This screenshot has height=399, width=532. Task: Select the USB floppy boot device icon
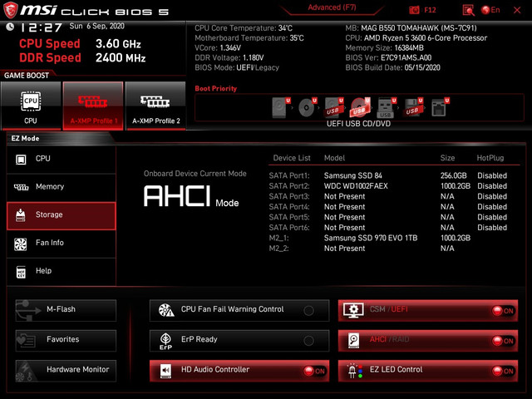tap(413, 107)
